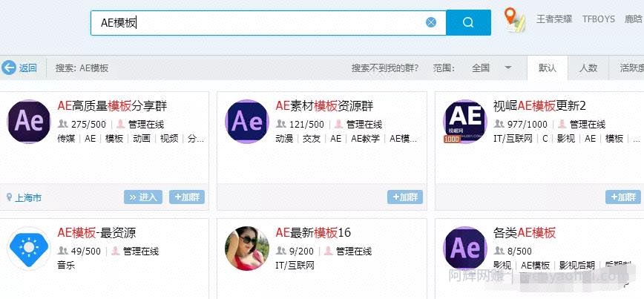Image resolution: width=644 pixels, height=299 pixels.
Task: Select the 默认 sort tab
Action: click(x=547, y=68)
